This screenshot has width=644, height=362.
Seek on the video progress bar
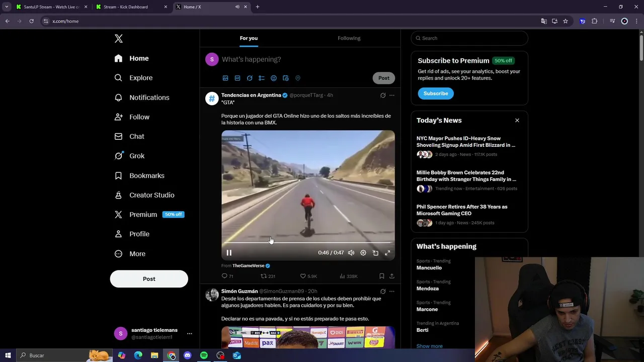(x=307, y=242)
